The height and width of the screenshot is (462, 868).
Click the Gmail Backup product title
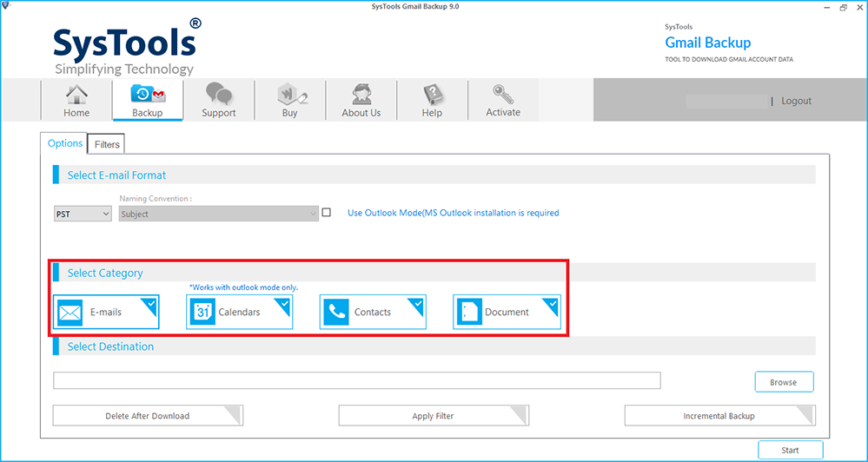point(707,43)
